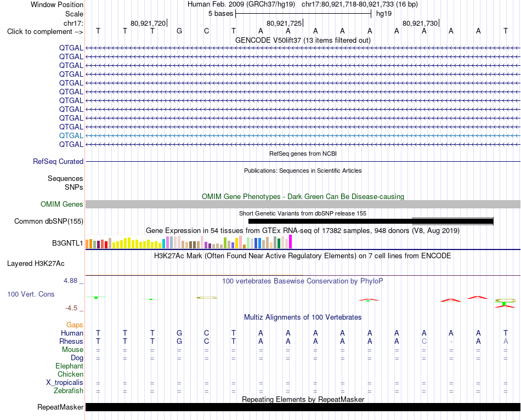Click the 80,921,730 position marker
This screenshot has height=420, width=521.
pyautogui.click(x=420, y=23)
